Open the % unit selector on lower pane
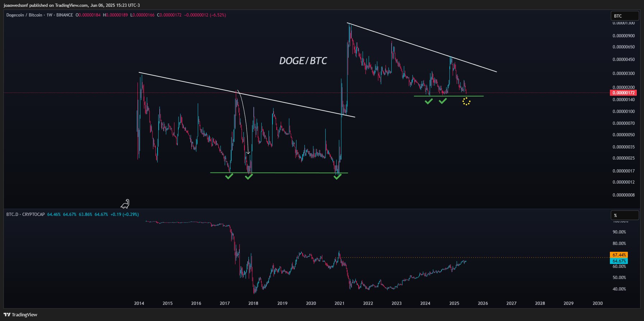Image resolution: width=644 pixels, height=321 pixels. 625,215
